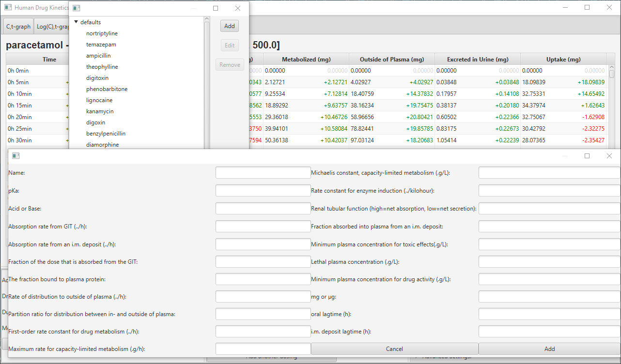This screenshot has height=364, width=621.
Task: Pick diamorphine from the drug list
Action: point(102,145)
